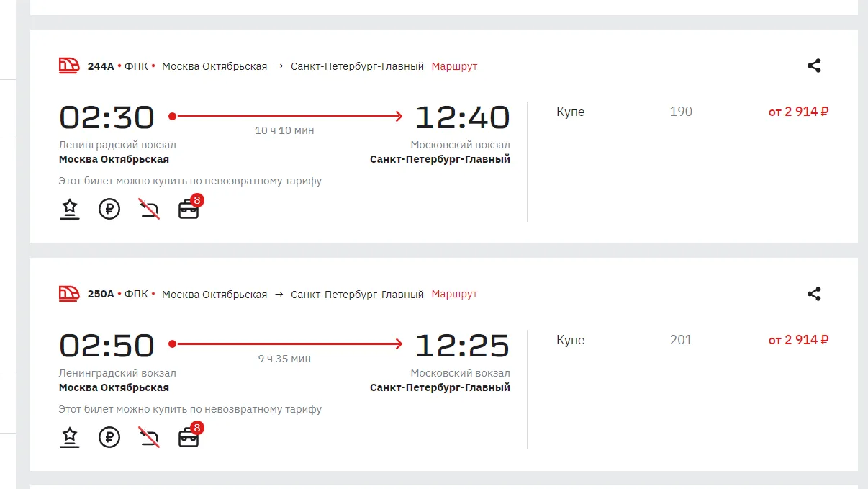Click the star rating icon on train 250A
Image resolution: width=868 pixels, height=489 pixels.
69,437
